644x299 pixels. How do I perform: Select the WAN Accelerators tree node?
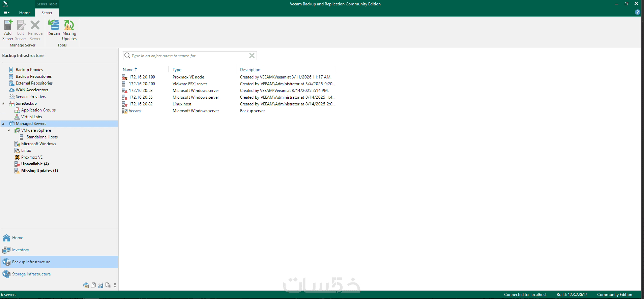[32, 90]
